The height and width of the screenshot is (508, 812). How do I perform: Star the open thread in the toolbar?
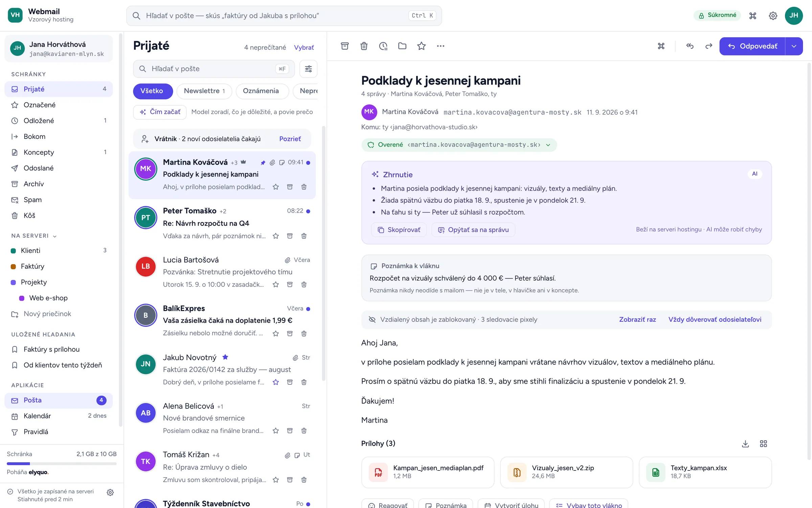point(421,46)
